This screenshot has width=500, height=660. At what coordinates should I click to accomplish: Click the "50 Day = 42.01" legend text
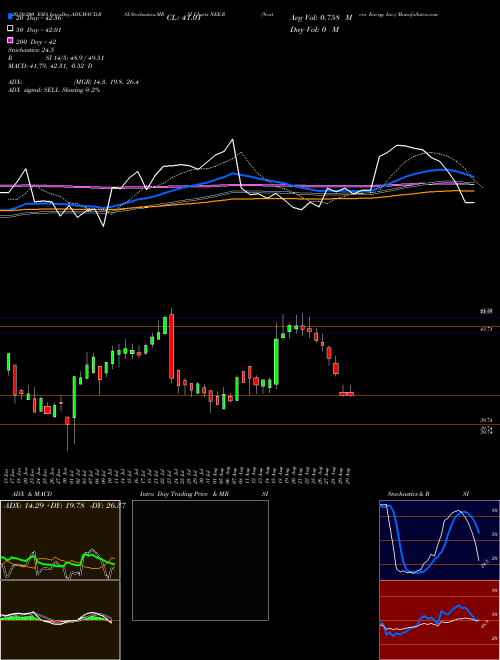pyautogui.click(x=39, y=30)
